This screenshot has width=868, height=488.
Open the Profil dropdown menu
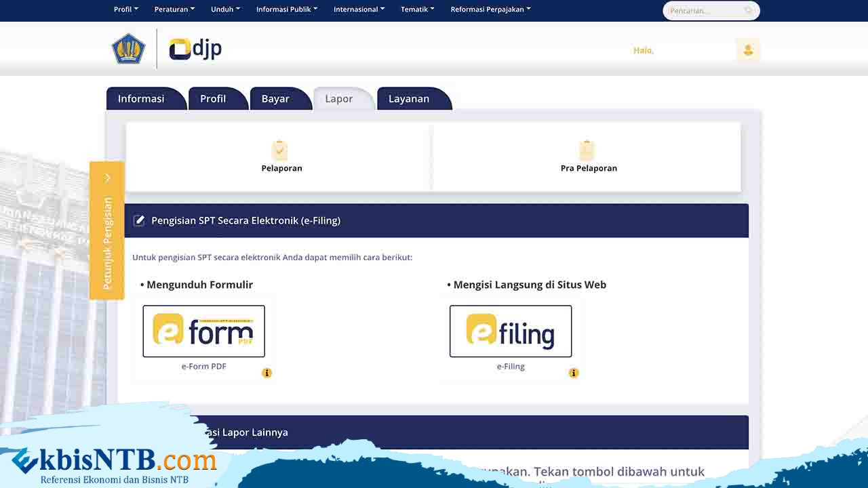125,9
